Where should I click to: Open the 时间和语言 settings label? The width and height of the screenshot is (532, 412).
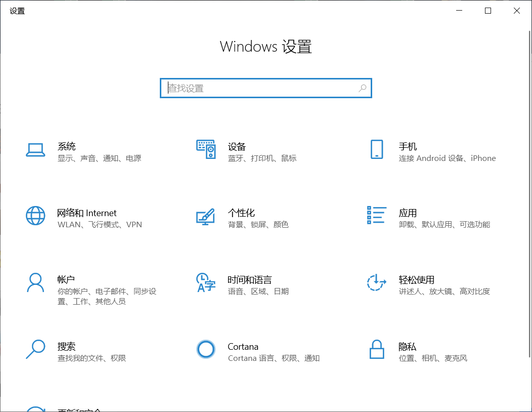249,280
